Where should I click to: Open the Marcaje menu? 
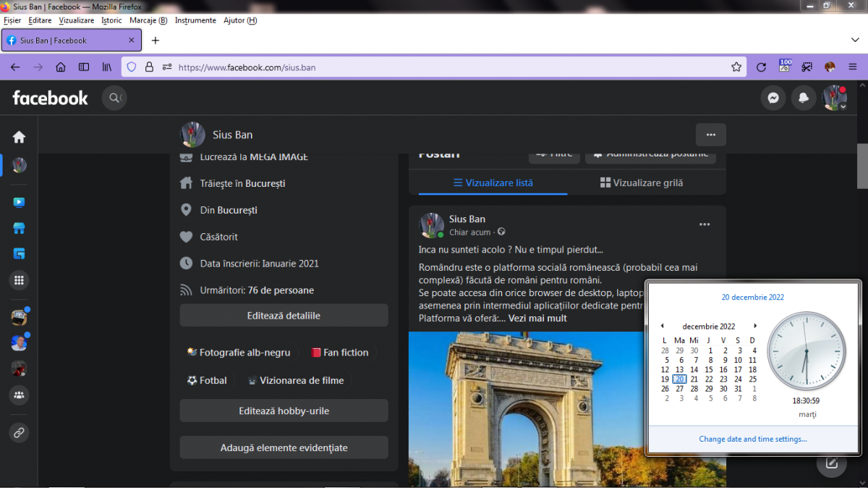[x=148, y=20]
